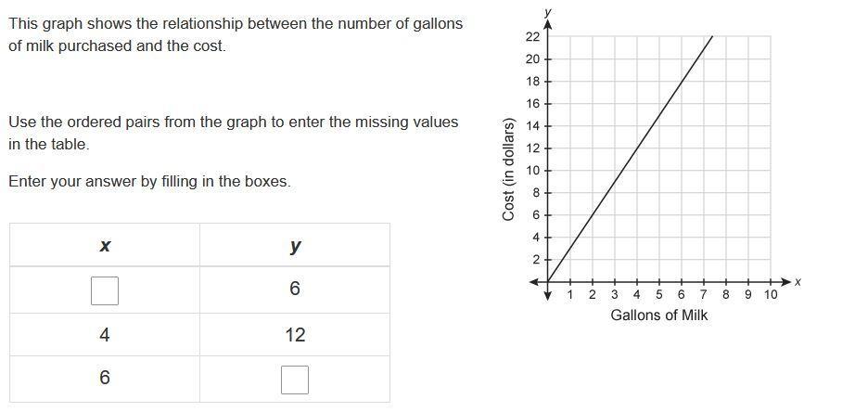Click the table cell showing x value 6
This screenshot has width=868, height=412.
[x=105, y=379]
